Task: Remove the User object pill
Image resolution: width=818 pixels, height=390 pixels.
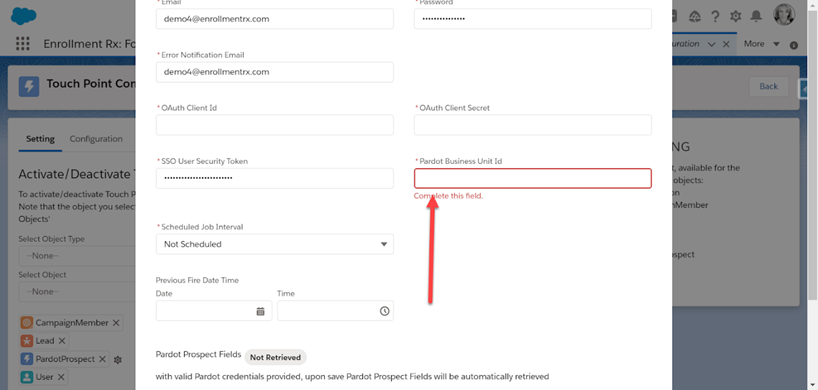Action: [x=61, y=377]
